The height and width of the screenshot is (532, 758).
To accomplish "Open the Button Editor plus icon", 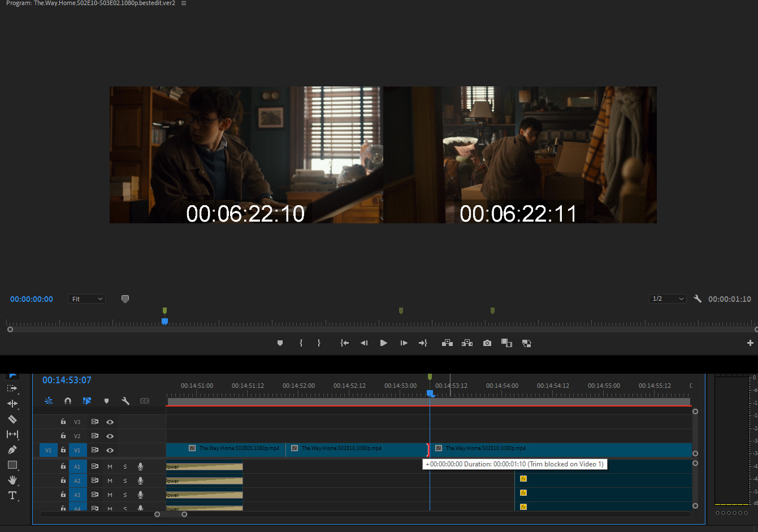I will click(750, 343).
